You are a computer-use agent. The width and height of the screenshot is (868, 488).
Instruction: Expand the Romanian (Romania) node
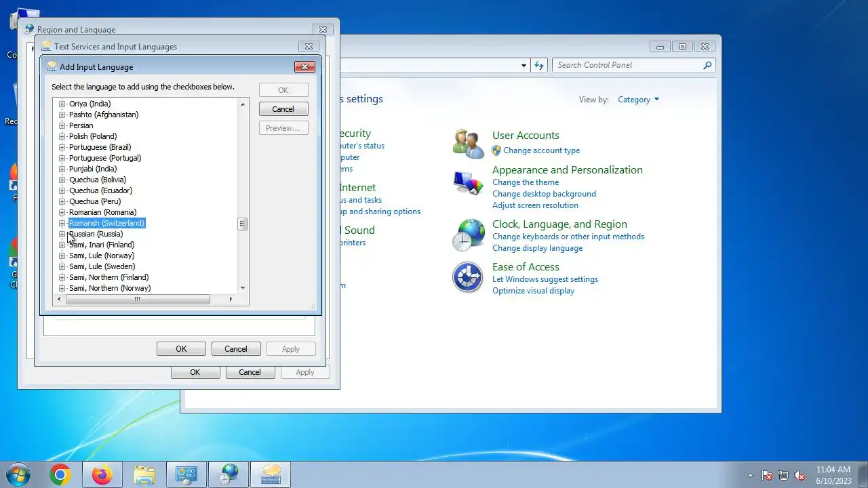point(62,212)
